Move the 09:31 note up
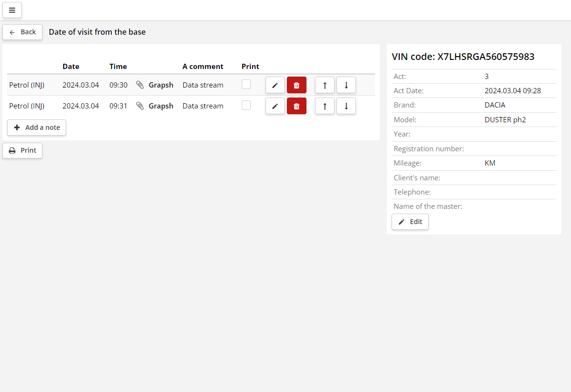The width and height of the screenshot is (571, 392). [325, 106]
